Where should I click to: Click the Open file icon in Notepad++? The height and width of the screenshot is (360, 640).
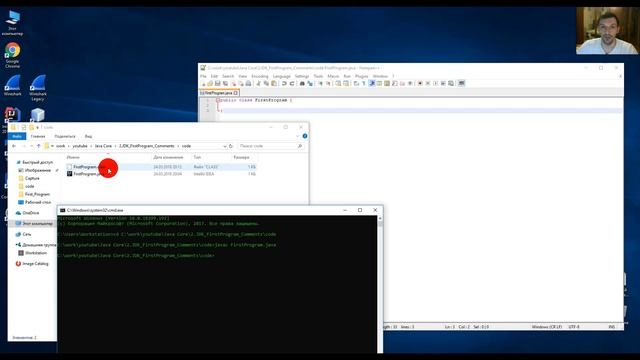tap(210, 83)
